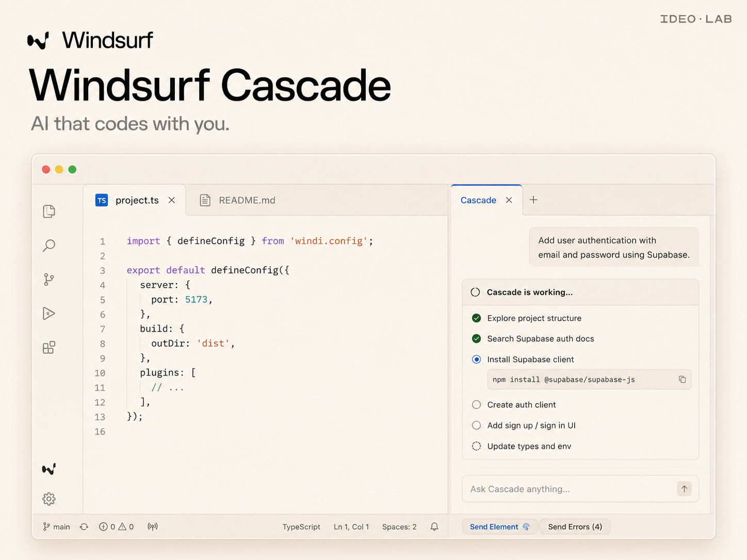Open the Settings gear in sidebar
Viewport: 747px width, 560px height.
pyautogui.click(x=49, y=499)
